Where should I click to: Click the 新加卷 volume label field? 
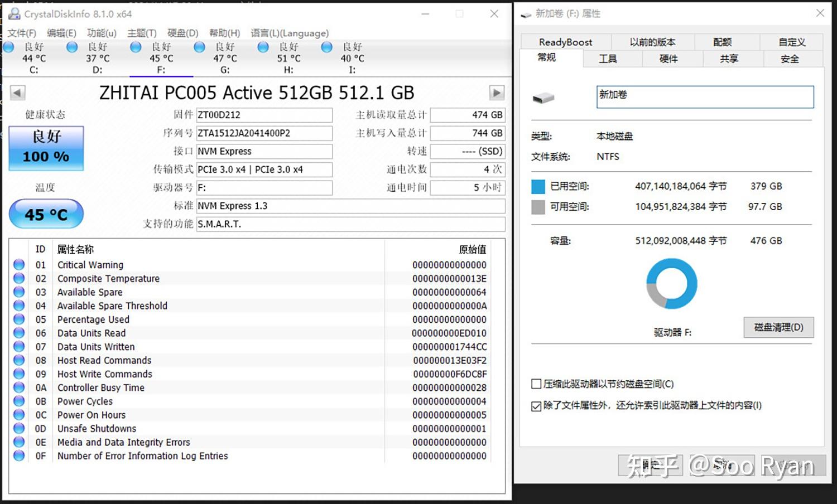(703, 96)
